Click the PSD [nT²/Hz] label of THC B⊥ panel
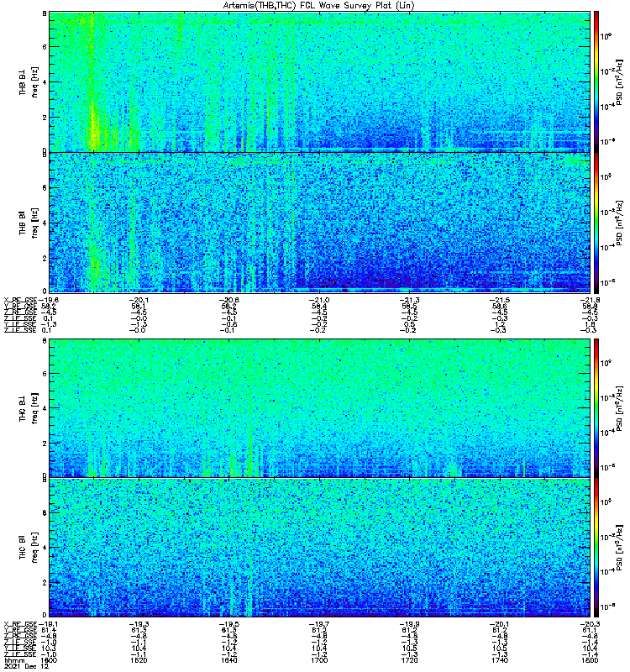This screenshot has height=672, width=630. (620, 408)
